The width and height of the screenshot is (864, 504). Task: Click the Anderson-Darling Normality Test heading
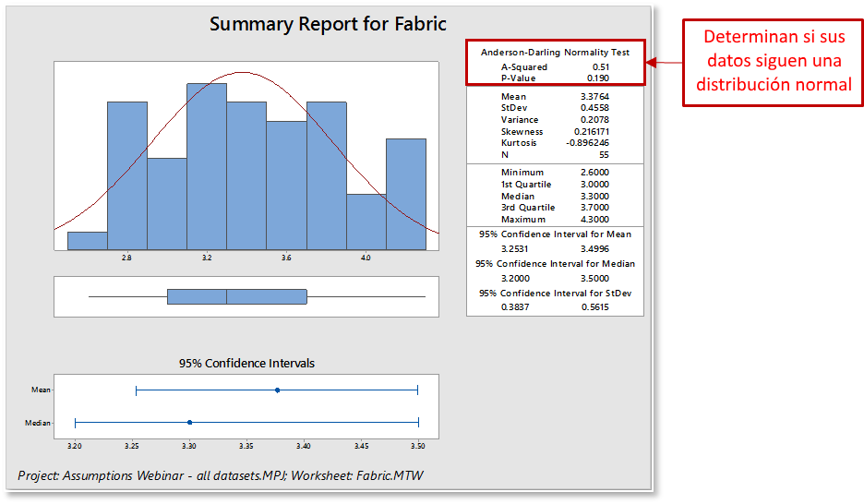[555, 53]
